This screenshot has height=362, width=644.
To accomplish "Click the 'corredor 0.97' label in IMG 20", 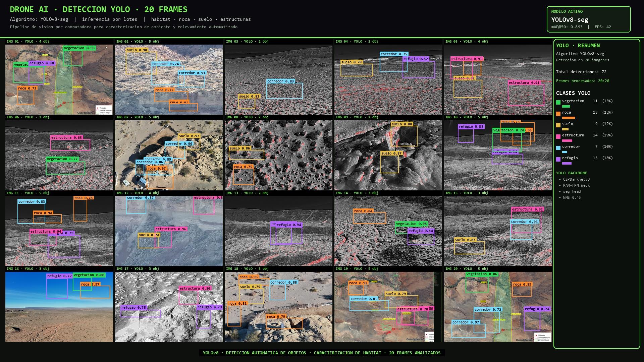I will coord(466,322).
